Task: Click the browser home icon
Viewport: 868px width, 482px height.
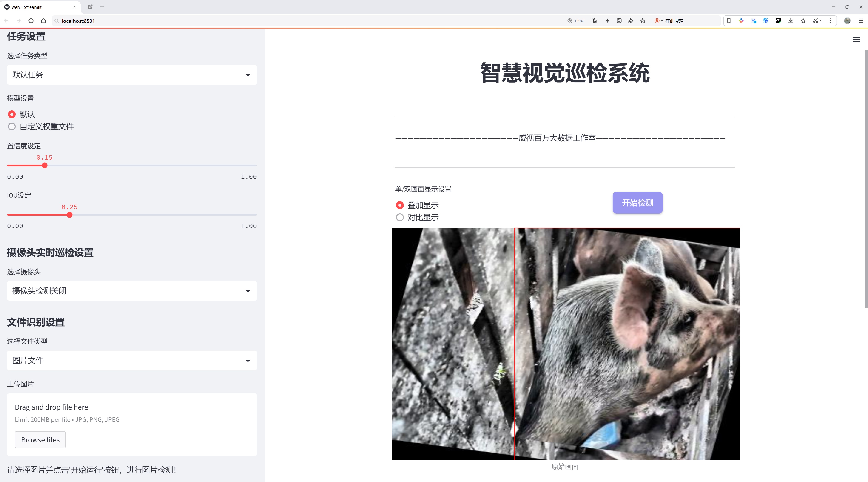Action: [x=43, y=21]
